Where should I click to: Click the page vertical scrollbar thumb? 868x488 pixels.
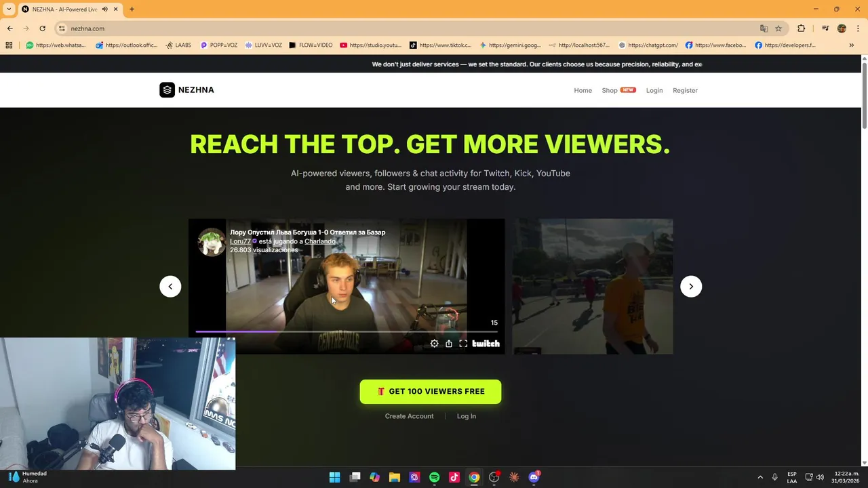coord(865,95)
